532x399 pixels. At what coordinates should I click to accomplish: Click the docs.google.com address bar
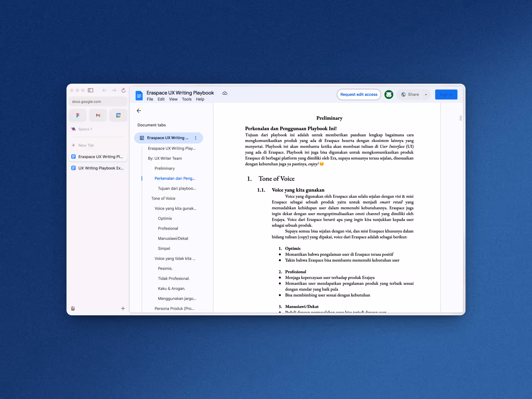point(98,102)
